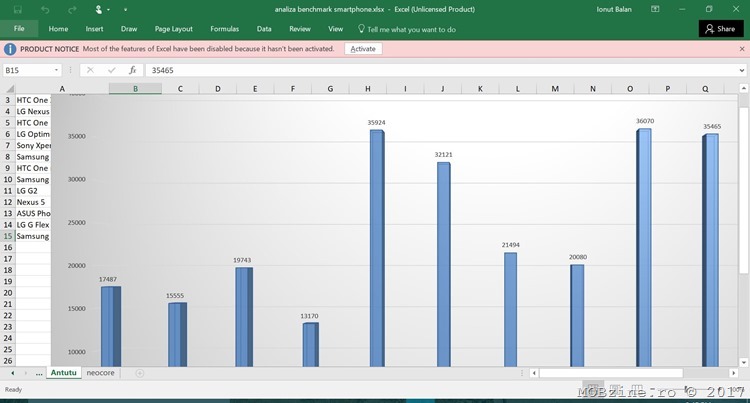The image size is (750, 403).
Task: Click the hidden sheets ellipsis button
Action: point(39,373)
